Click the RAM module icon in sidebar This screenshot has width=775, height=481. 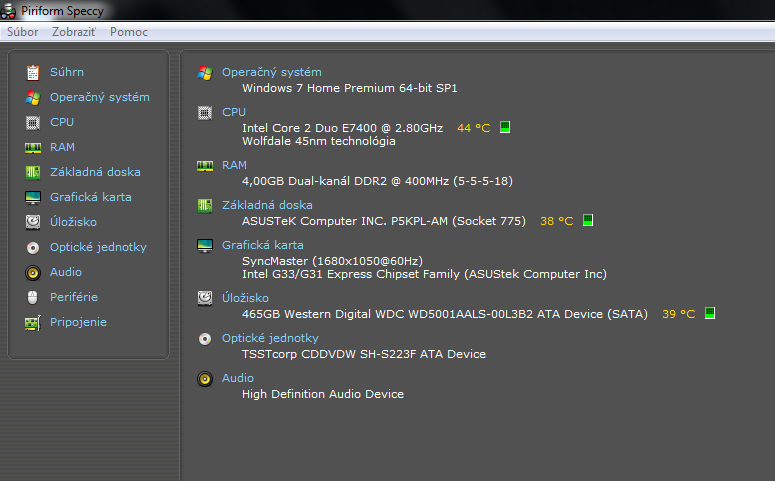[33, 147]
